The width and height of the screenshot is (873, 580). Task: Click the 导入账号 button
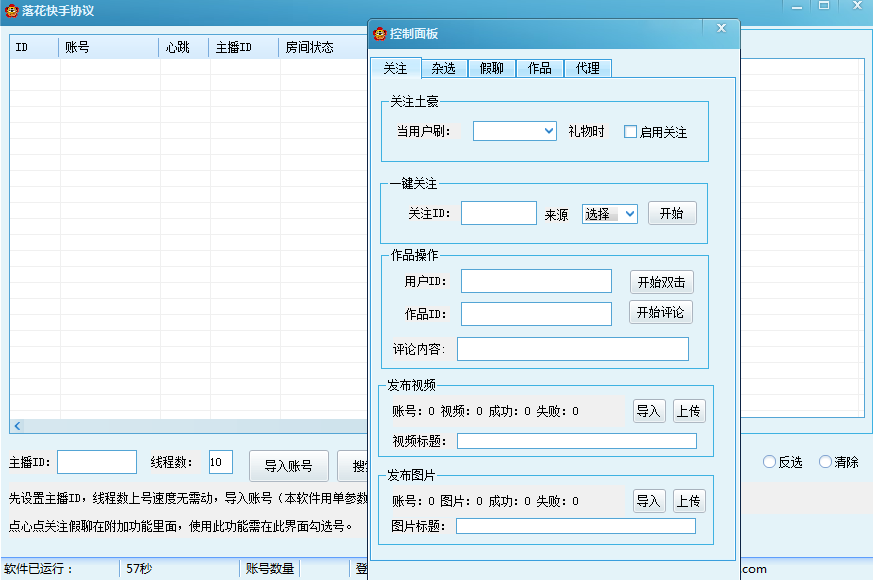289,466
